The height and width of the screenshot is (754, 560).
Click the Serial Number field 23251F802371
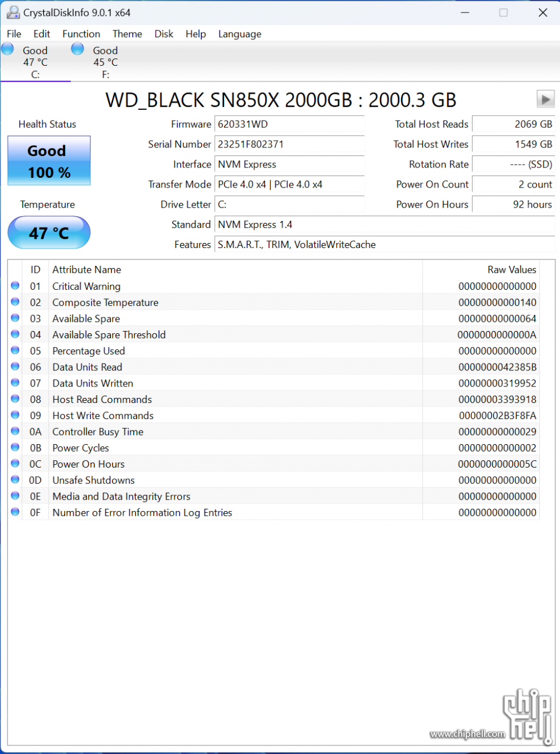289,144
